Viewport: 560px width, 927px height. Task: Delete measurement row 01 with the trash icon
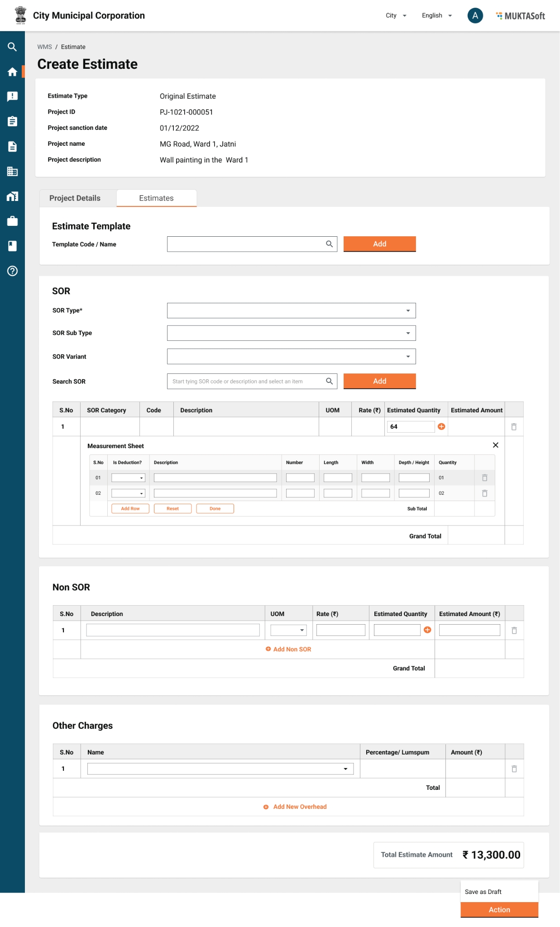point(484,478)
